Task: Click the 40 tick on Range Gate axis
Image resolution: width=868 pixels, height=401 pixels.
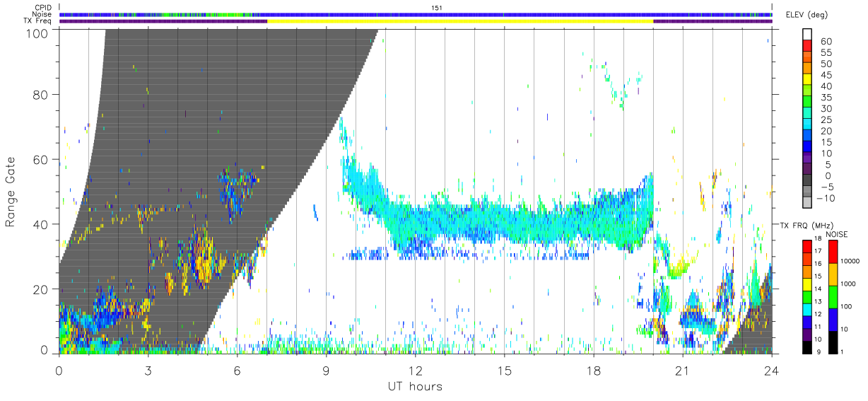Action: click(x=40, y=225)
